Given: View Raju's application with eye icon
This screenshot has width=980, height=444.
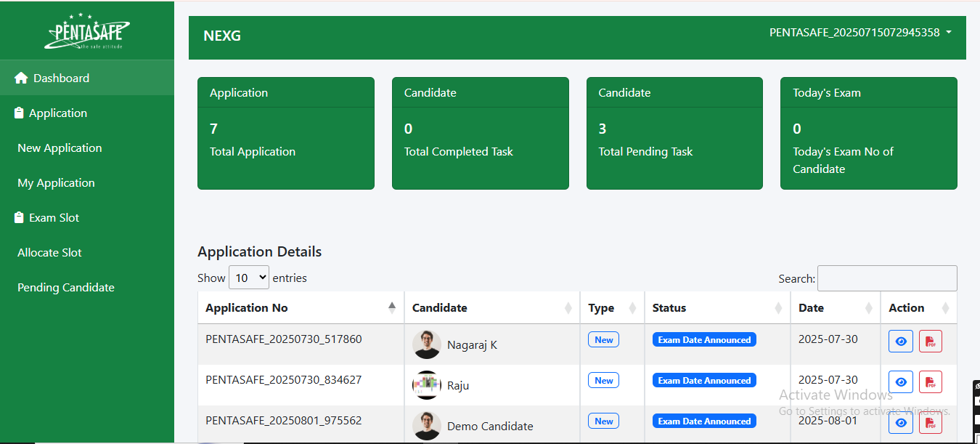Looking at the screenshot, I should tap(900, 382).
